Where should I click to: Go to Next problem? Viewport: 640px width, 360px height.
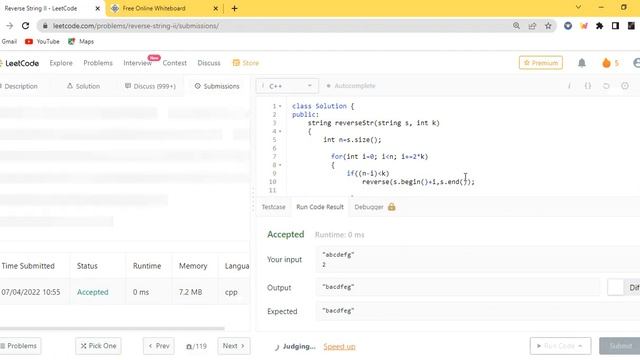pos(234,346)
